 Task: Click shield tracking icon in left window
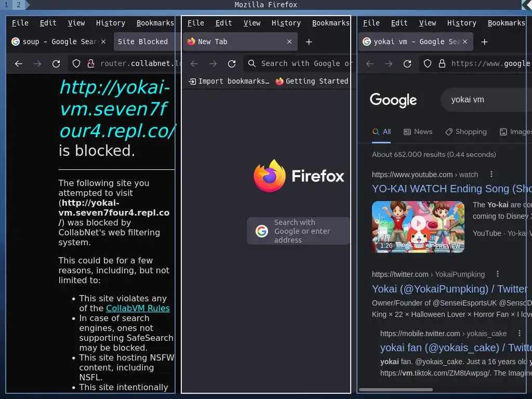tap(76, 63)
